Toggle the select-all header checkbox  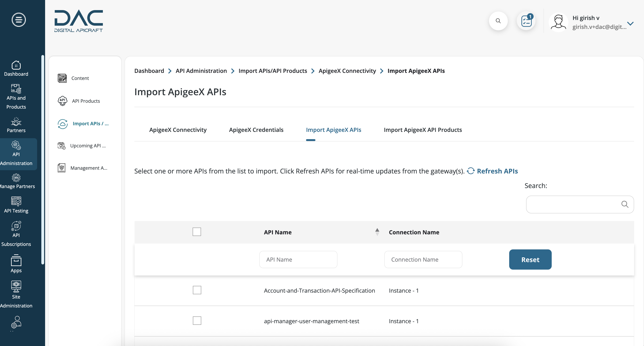197,232
